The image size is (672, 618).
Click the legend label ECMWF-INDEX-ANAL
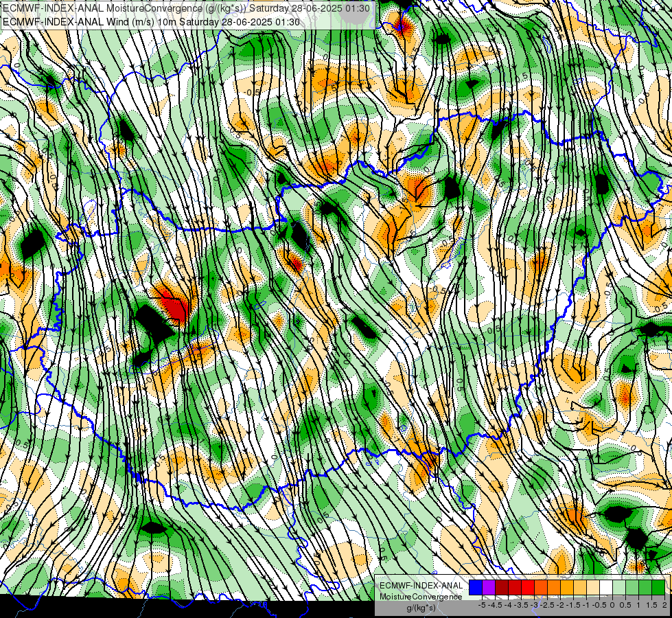coord(421,586)
